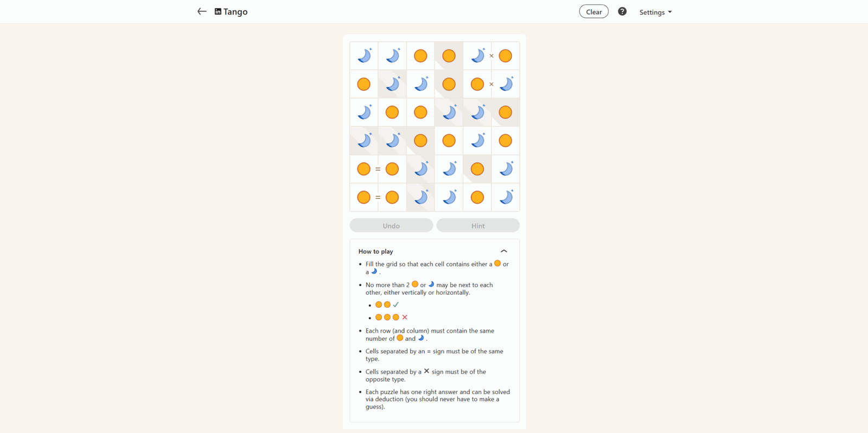Image resolution: width=868 pixels, height=433 pixels.
Task: Click the Undo button
Action: (x=391, y=225)
